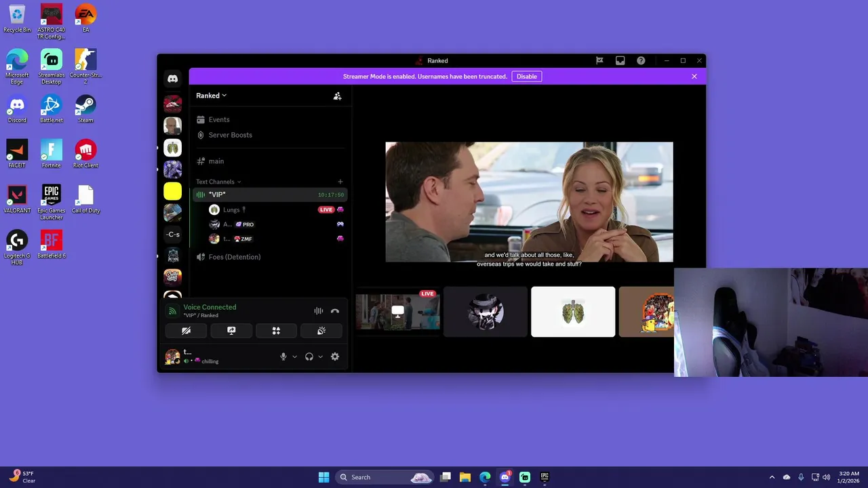Collapse the Text Channels category
868x488 pixels.
218,182
